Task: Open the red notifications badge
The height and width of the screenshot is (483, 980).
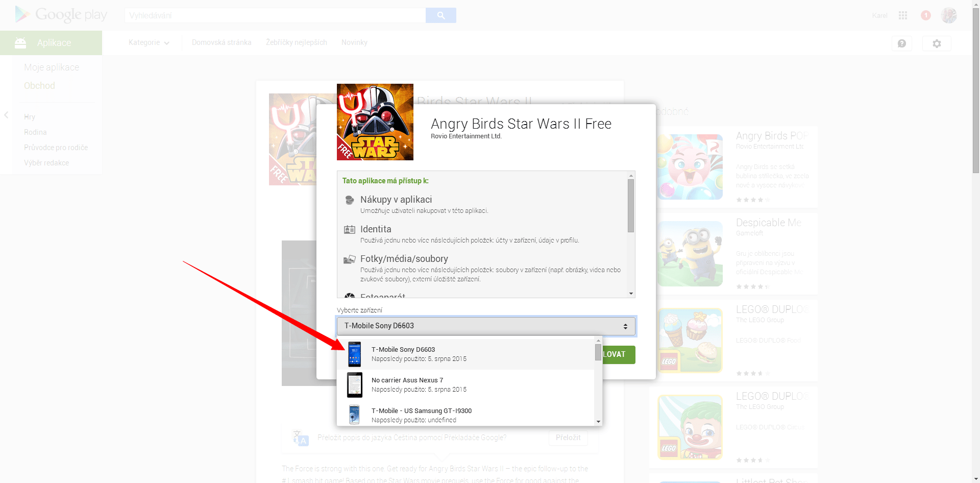Action: [x=926, y=15]
